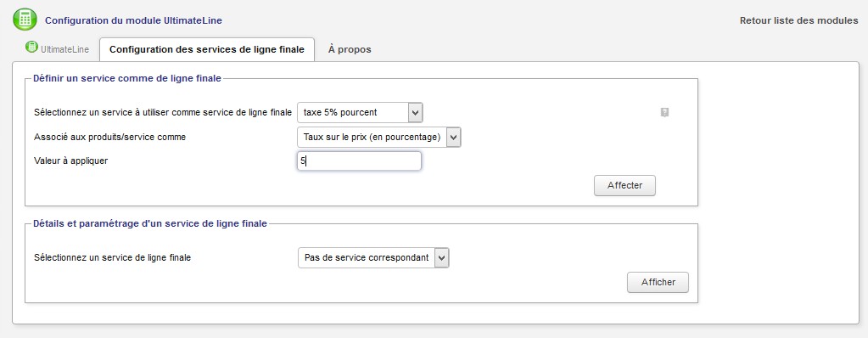Click the Valeur à appliquer text label

(x=71, y=161)
